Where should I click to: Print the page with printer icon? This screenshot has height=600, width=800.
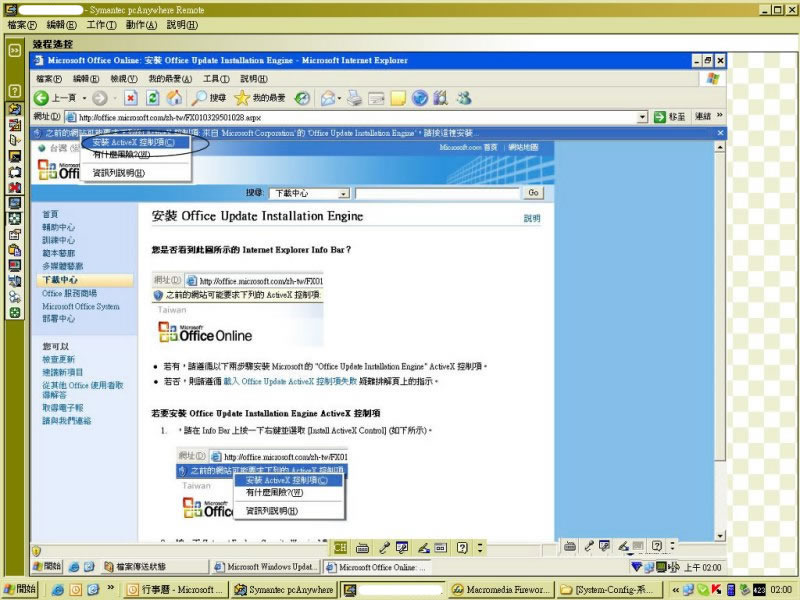point(354,98)
